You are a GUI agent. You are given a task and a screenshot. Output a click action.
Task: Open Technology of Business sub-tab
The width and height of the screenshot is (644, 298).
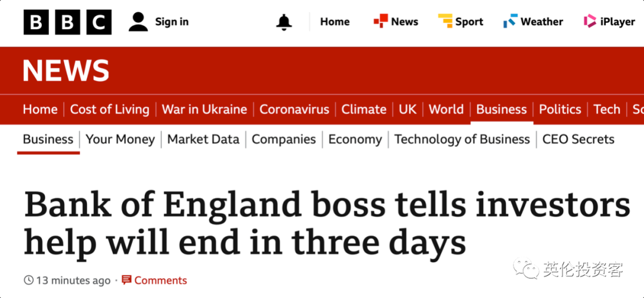(462, 139)
